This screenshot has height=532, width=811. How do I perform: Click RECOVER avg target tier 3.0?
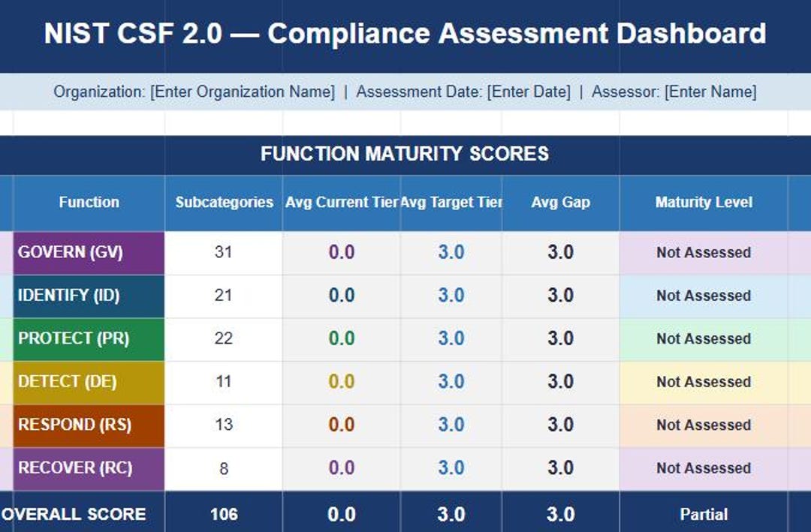tap(451, 468)
